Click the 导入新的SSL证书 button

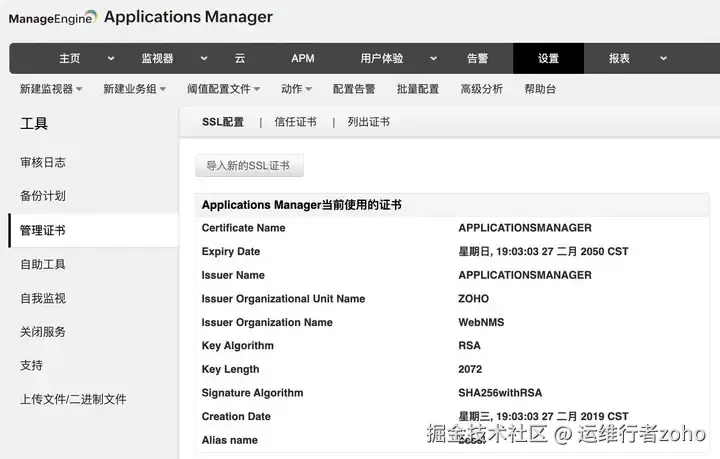point(249,165)
